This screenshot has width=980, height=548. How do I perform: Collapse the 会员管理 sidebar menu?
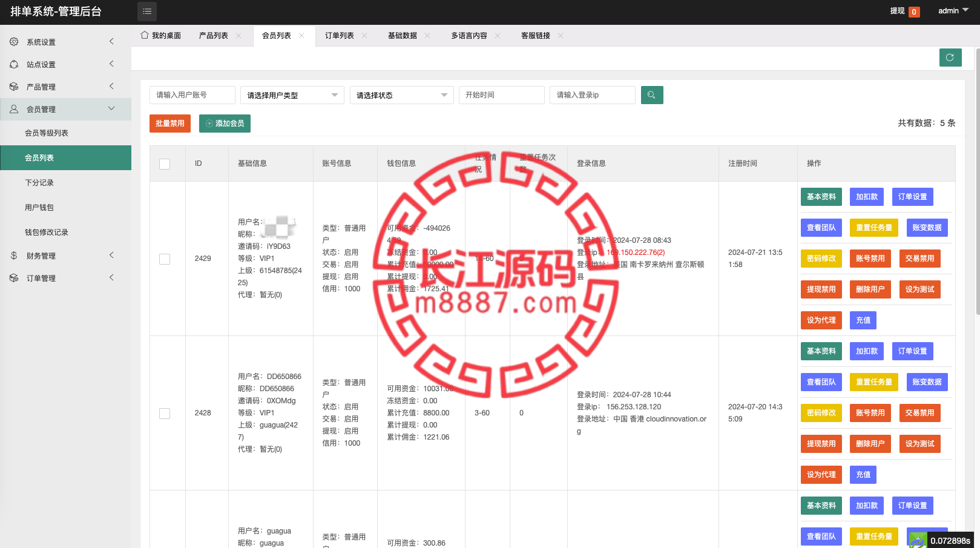[x=65, y=109]
